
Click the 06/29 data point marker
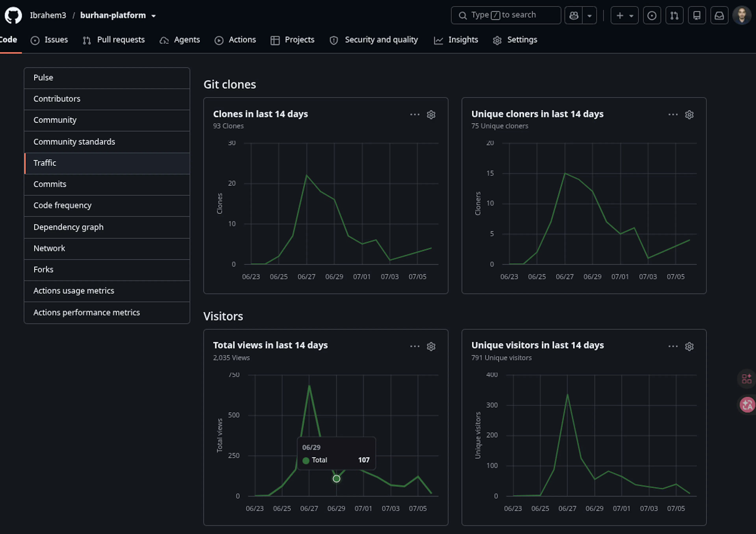click(x=336, y=479)
